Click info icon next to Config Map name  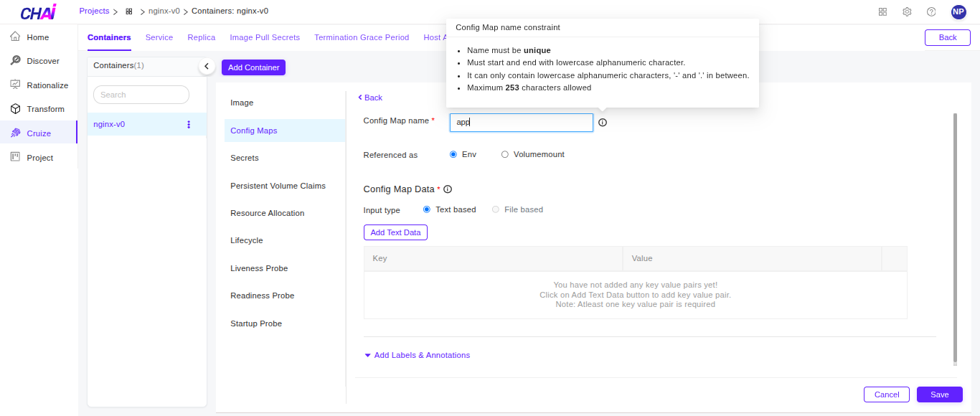click(603, 123)
